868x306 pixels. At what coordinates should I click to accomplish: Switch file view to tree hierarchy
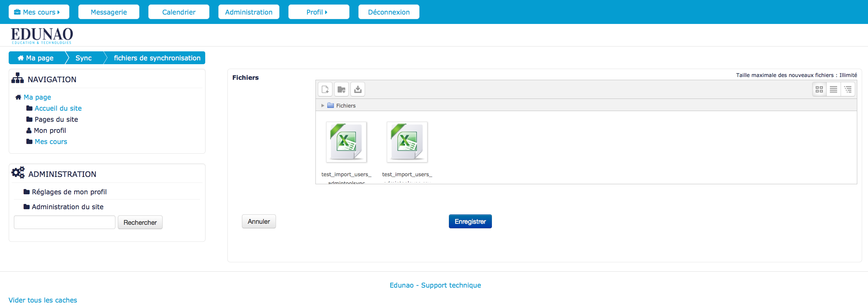click(848, 90)
